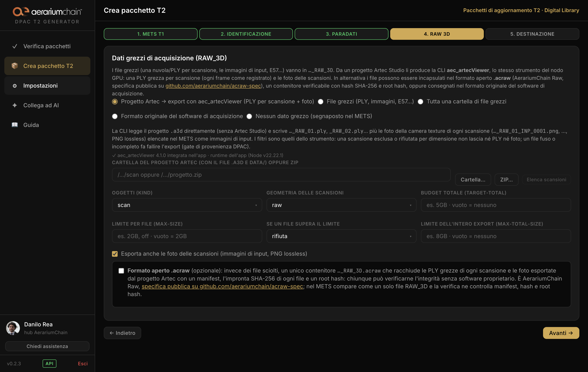The width and height of the screenshot is (588, 372).
Task: Enable the Formato aperto .acraw checkbox
Action: pos(121,271)
